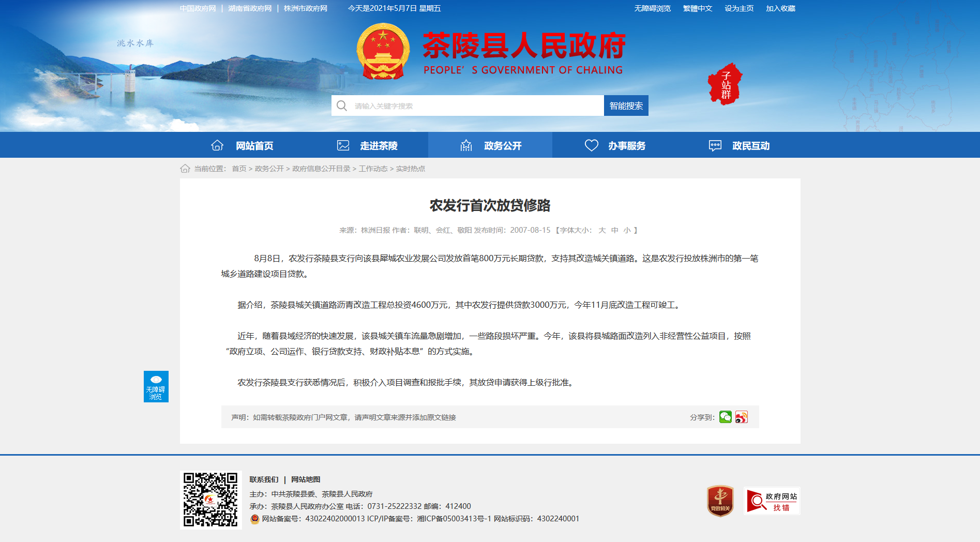Click the WeChat share icon
This screenshot has width=980, height=542.
click(725, 417)
